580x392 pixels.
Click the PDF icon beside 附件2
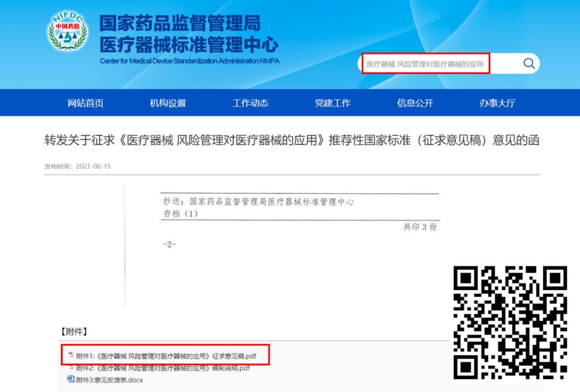click(71, 368)
